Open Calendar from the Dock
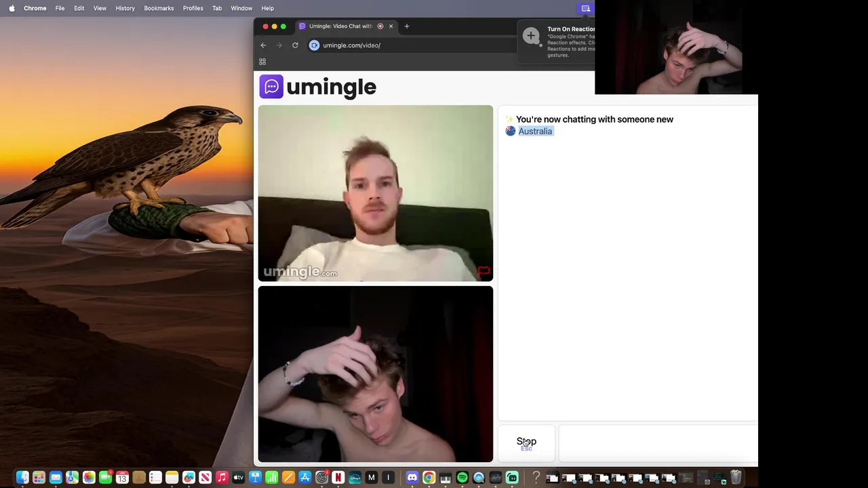868x488 pixels. point(122,478)
